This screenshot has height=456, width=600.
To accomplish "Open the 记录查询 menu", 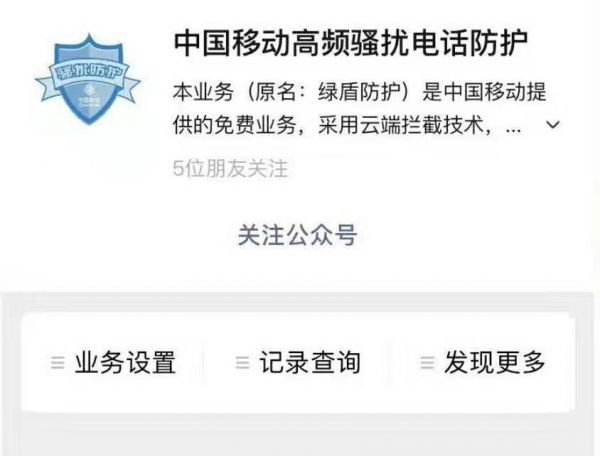I will [298, 362].
